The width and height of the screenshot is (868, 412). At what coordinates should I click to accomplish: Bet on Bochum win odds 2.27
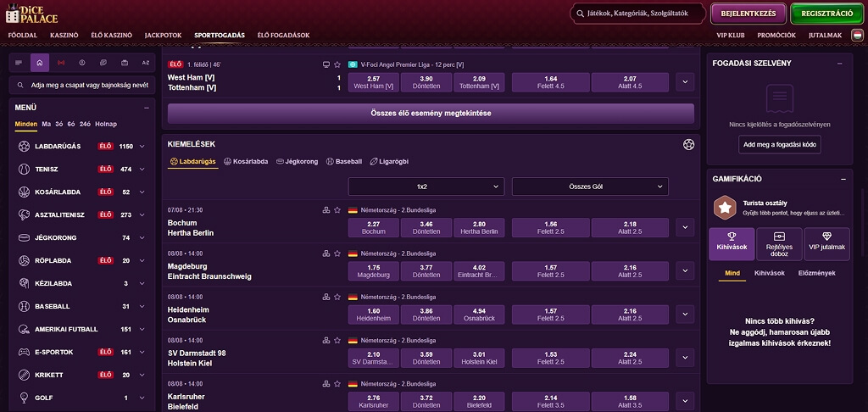pyautogui.click(x=373, y=227)
